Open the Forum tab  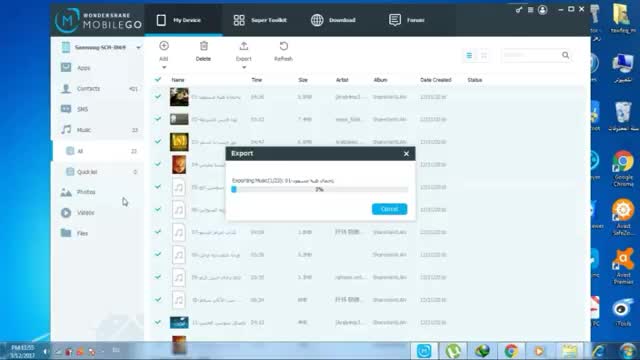[407, 20]
